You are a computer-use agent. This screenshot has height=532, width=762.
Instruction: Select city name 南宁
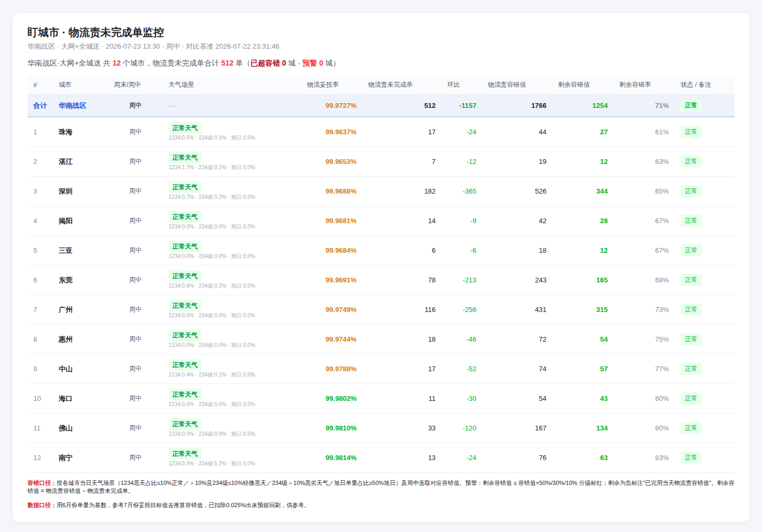(66, 458)
